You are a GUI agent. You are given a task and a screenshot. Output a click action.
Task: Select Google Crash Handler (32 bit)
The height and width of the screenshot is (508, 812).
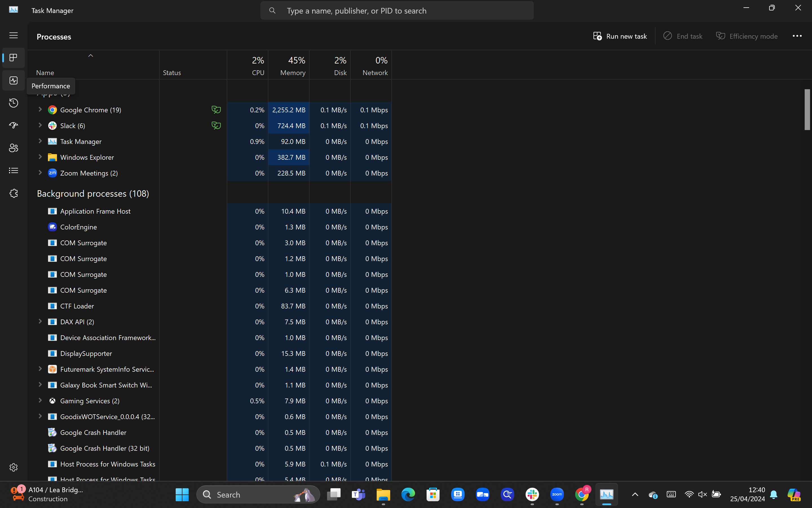point(210,448)
